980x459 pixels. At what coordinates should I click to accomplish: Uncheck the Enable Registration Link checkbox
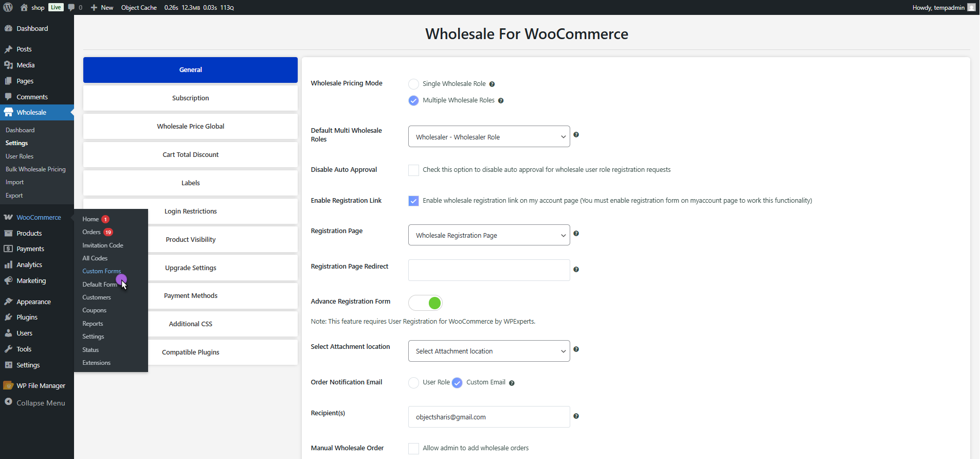(413, 201)
